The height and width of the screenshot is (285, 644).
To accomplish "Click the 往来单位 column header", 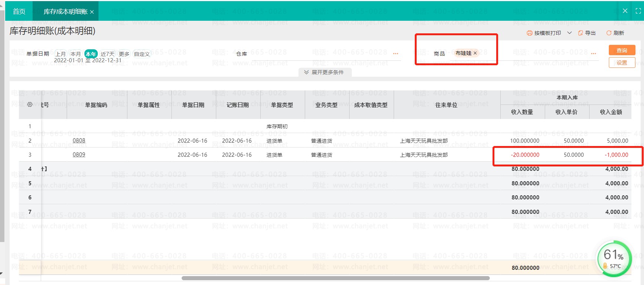I will 447,105.
